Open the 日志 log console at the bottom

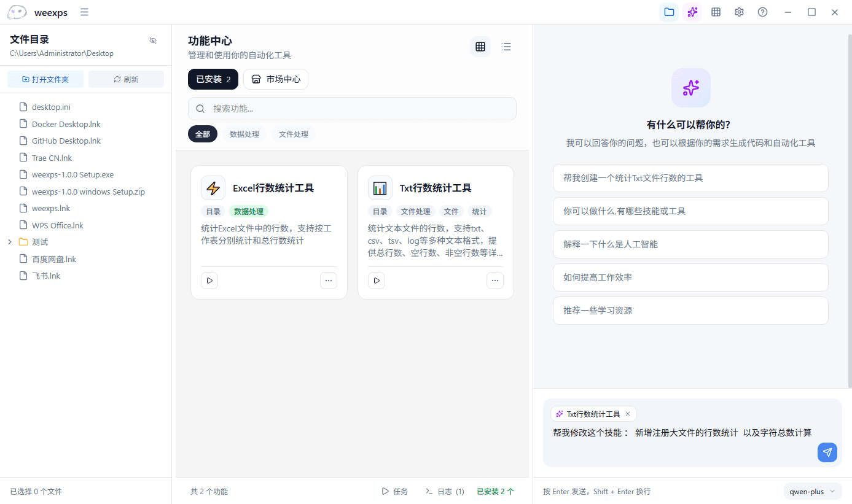pos(445,491)
